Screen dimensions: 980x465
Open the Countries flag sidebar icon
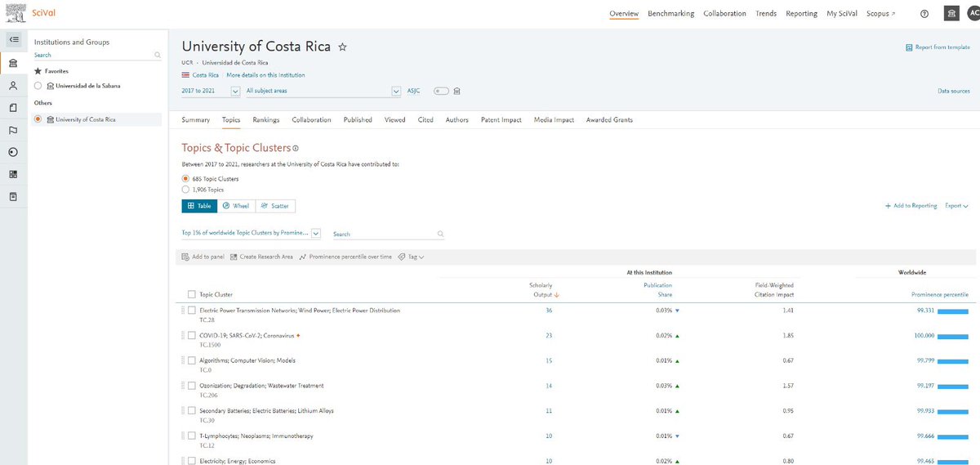coord(14,130)
